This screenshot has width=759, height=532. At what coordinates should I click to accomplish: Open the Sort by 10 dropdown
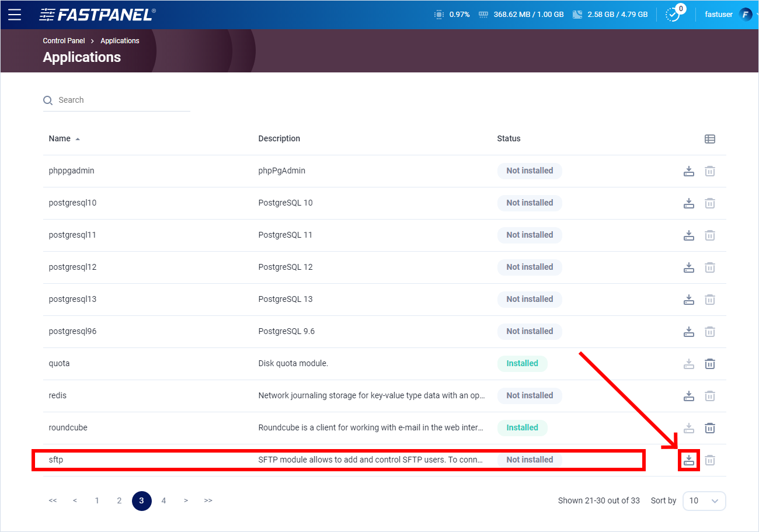704,501
